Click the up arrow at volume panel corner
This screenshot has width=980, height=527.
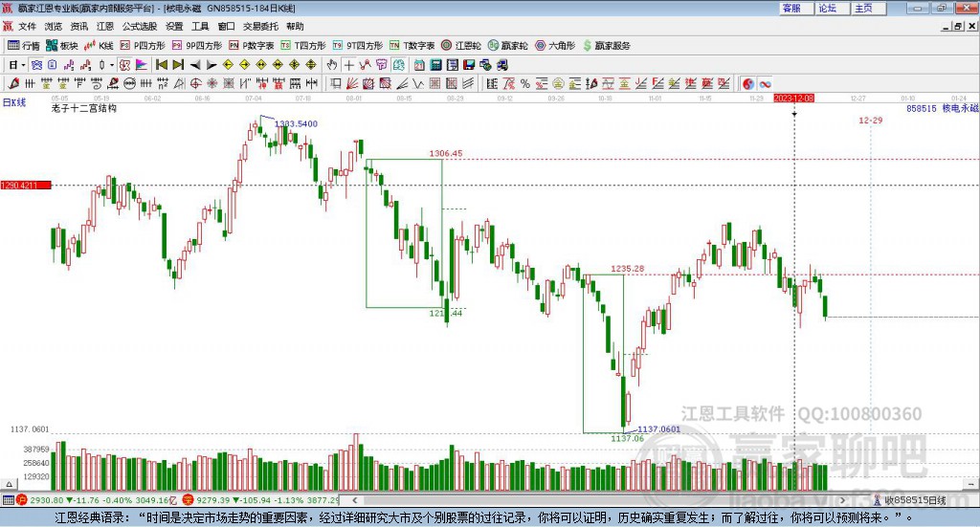[x=9, y=485]
